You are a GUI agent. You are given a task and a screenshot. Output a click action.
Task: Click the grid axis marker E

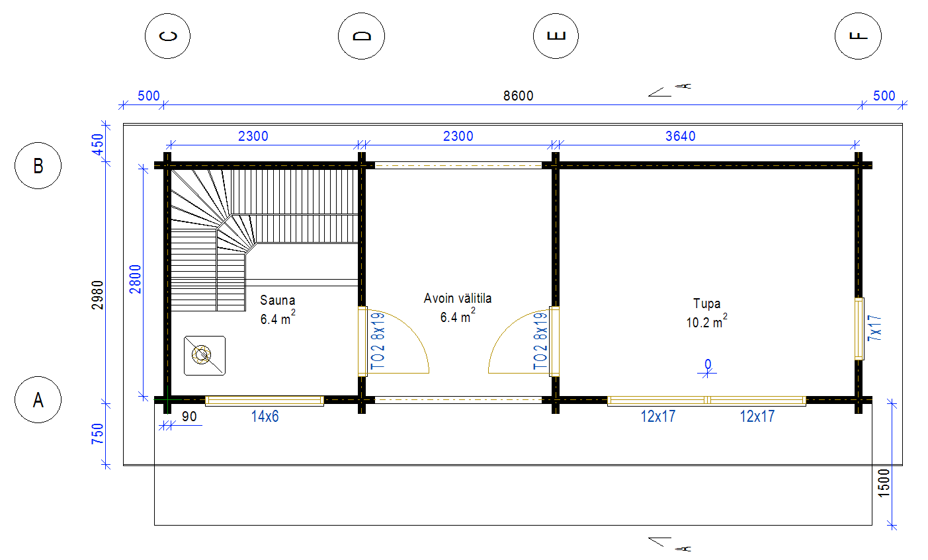pyautogui.click(x=556, y=36)
